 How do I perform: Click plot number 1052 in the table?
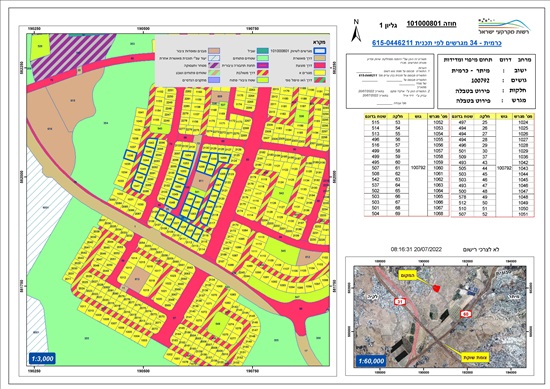[438, 122]
